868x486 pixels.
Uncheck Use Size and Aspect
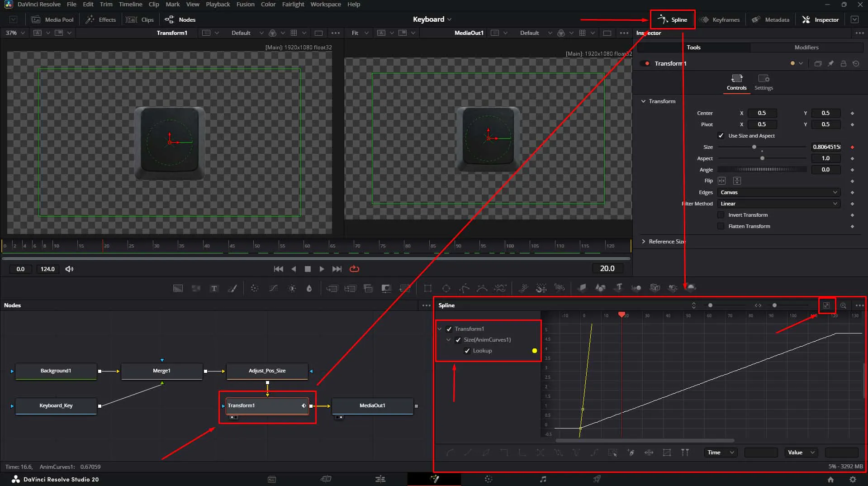pyautogui.click(x=721, y=136)
